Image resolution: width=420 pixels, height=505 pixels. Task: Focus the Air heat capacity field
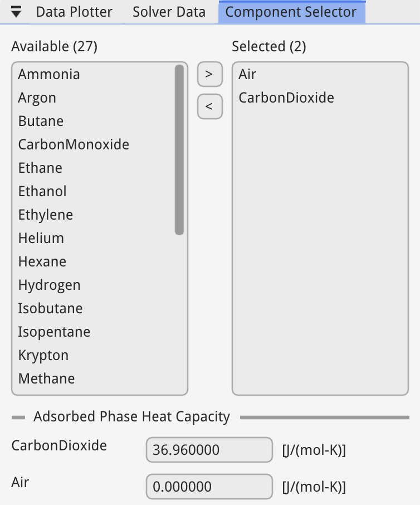(209, 487)
